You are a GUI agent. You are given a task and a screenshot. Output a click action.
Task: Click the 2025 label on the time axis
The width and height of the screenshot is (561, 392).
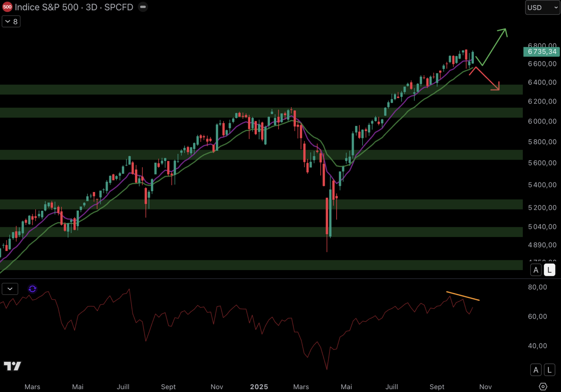(x=259, y=387)
